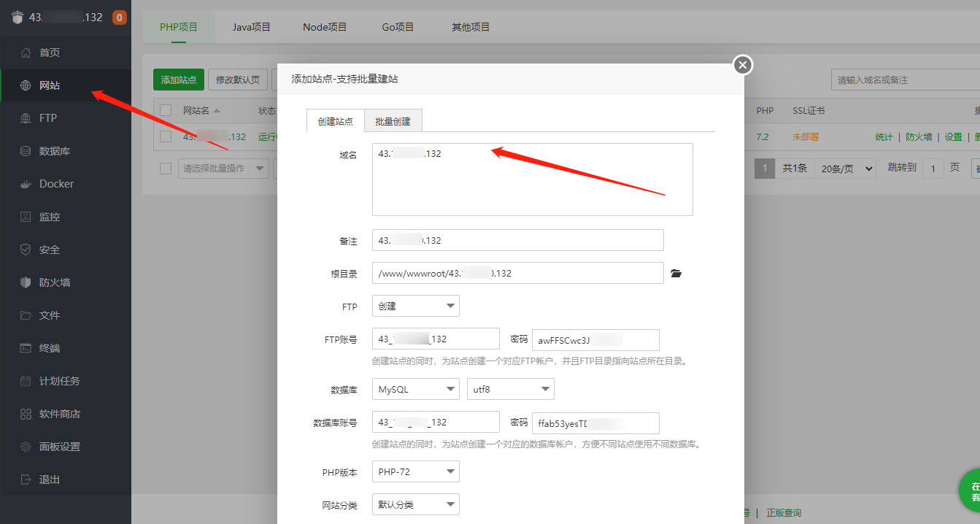Expand the FTP 创建 dropdown

(x=415, y=307)
